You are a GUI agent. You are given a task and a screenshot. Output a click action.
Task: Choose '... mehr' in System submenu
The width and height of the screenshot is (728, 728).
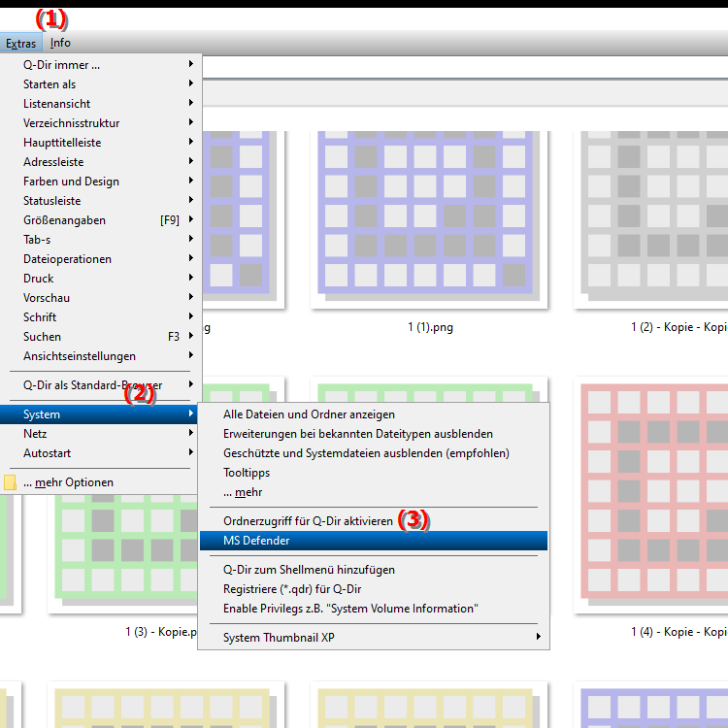pos(374,492)
